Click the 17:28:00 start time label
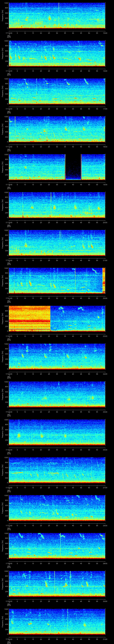 coord(9,563)
